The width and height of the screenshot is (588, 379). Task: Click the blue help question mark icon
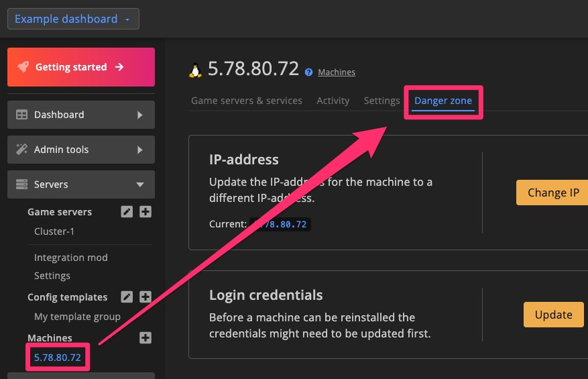click(308, 72)
